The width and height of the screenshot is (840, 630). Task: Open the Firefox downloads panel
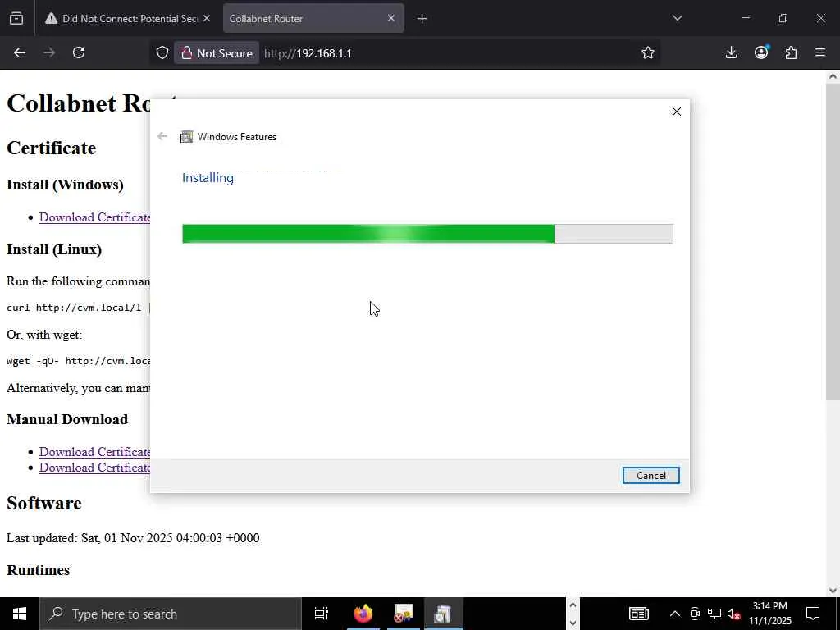pos(731,52)
